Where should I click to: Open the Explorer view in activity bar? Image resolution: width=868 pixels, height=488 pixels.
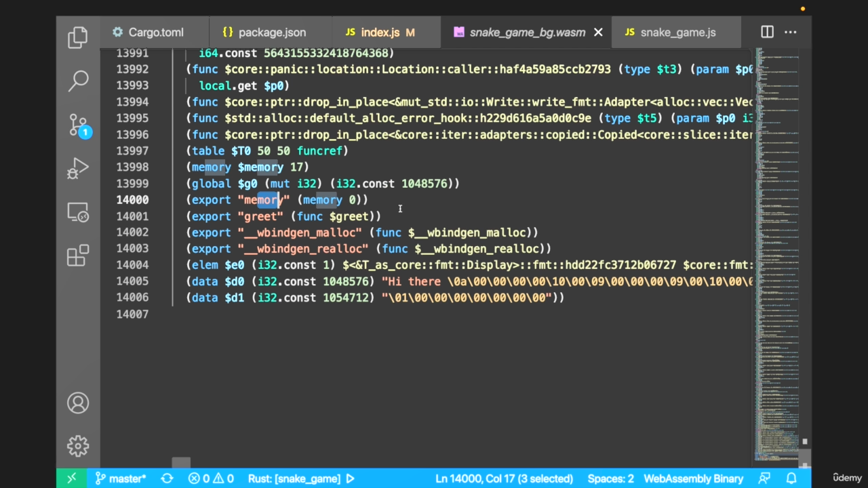point(78,37)
